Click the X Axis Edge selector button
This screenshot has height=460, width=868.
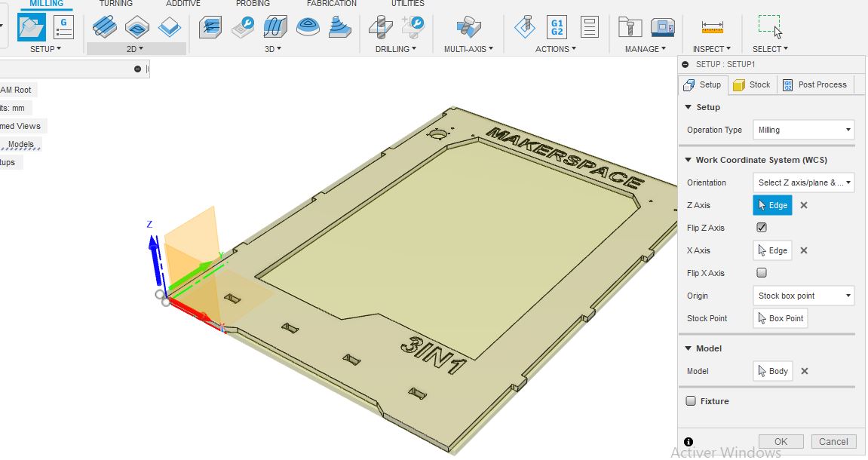click(772, 251)
